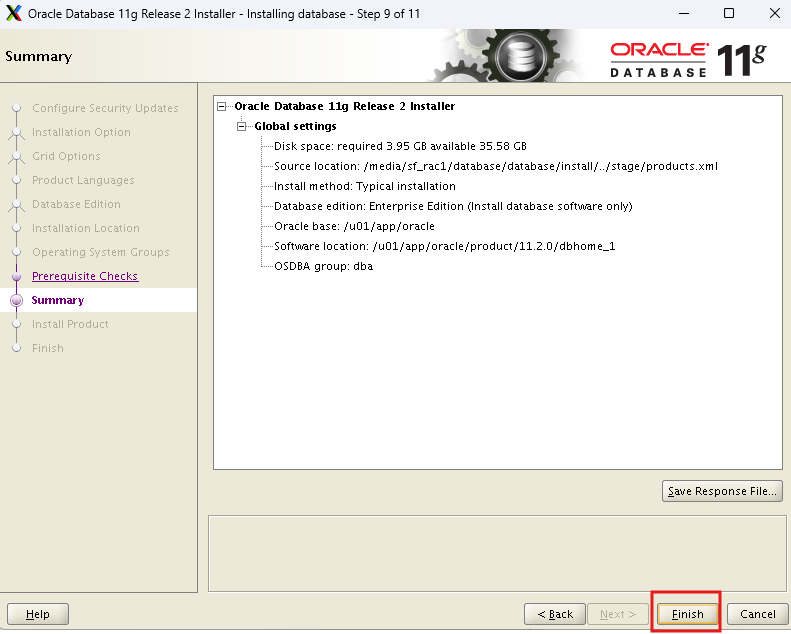Click Save Response File button
The image size is (791, 634).
[722, 491]
